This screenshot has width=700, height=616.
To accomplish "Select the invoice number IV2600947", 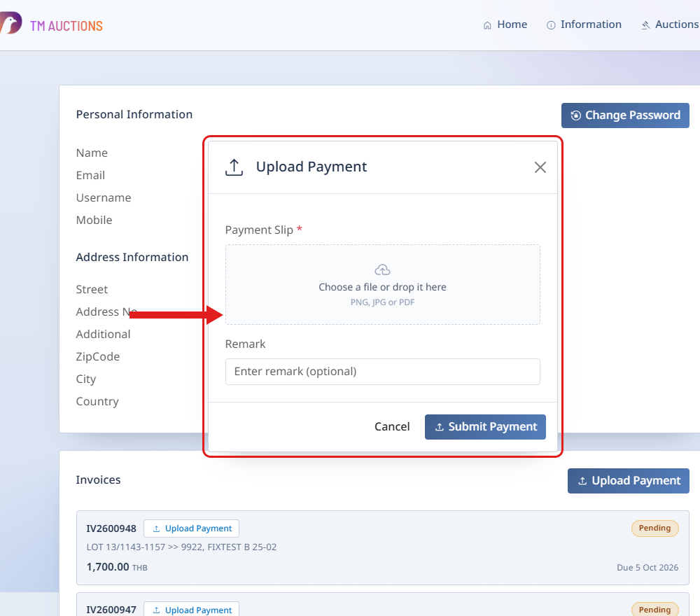I will pyautogui.click(x=111, y=610).
